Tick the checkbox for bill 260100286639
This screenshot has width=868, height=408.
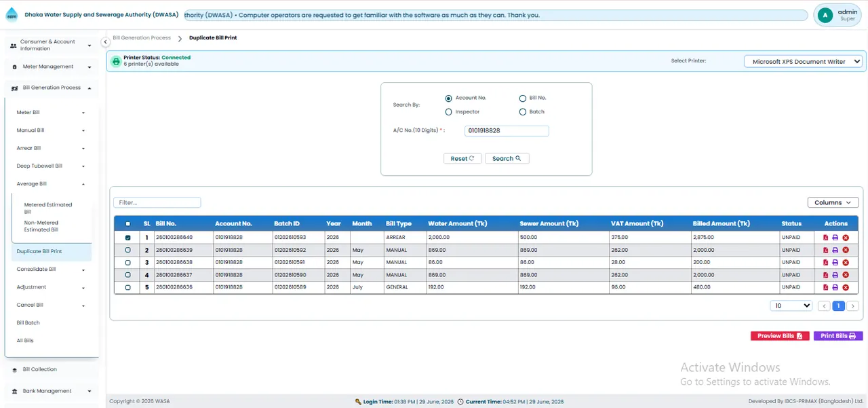[x=128, y=250]
